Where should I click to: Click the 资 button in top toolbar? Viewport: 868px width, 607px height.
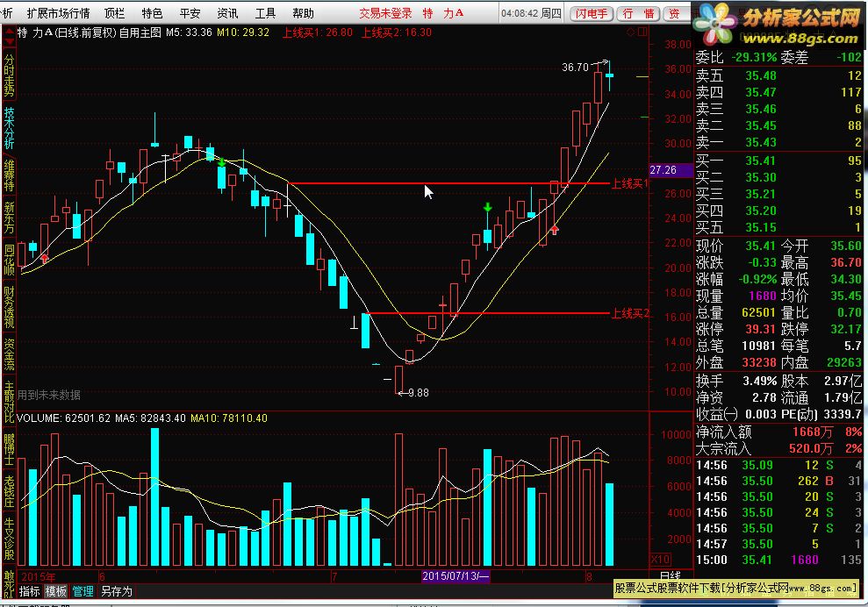pyautogui.click(x=674, y=14)
